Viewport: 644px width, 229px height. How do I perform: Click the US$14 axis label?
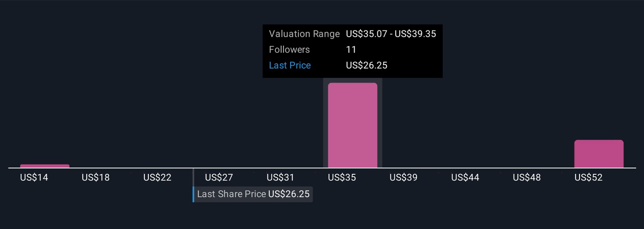click(x=34, y=177)
